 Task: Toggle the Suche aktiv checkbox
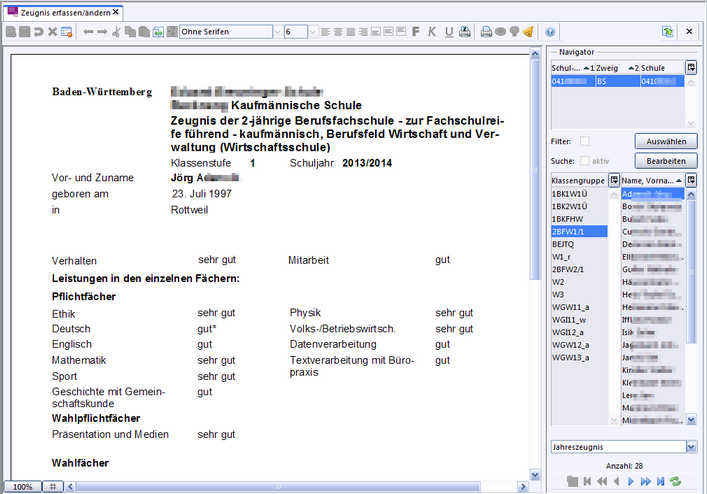click(x=584, y=160)
